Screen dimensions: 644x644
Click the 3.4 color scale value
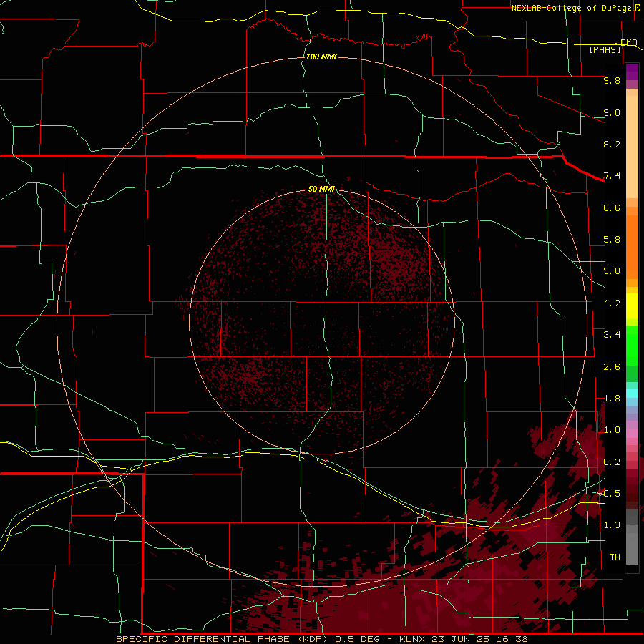click(x=612, y=335)
